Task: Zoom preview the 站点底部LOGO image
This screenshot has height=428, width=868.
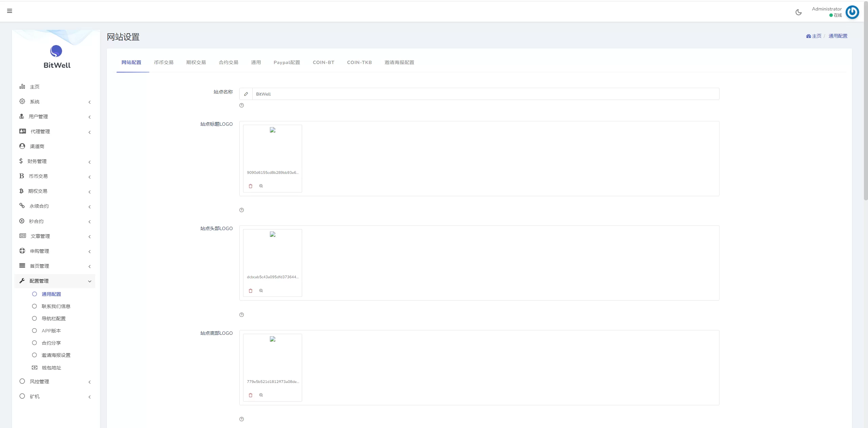Action: [x=261, y=395]
